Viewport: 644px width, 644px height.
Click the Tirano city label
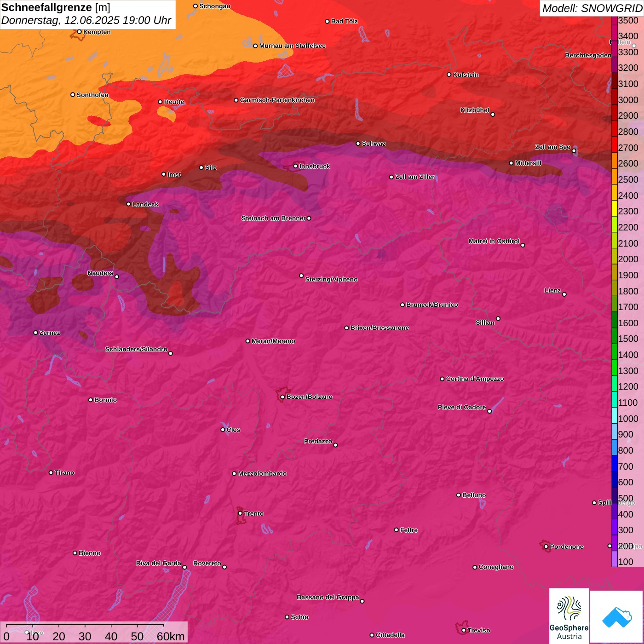click(64, 472)
